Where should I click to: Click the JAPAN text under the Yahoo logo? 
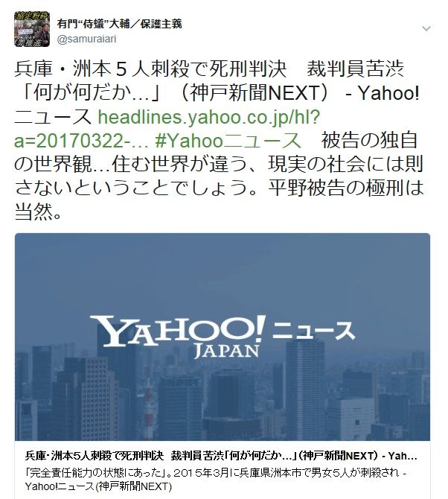point(226,352)
